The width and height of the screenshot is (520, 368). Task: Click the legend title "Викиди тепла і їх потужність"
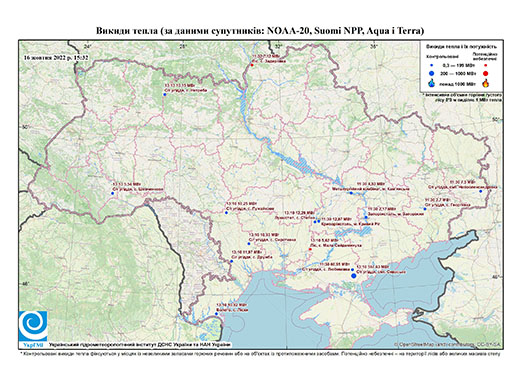pyautogui.click(x=461, y=46)
